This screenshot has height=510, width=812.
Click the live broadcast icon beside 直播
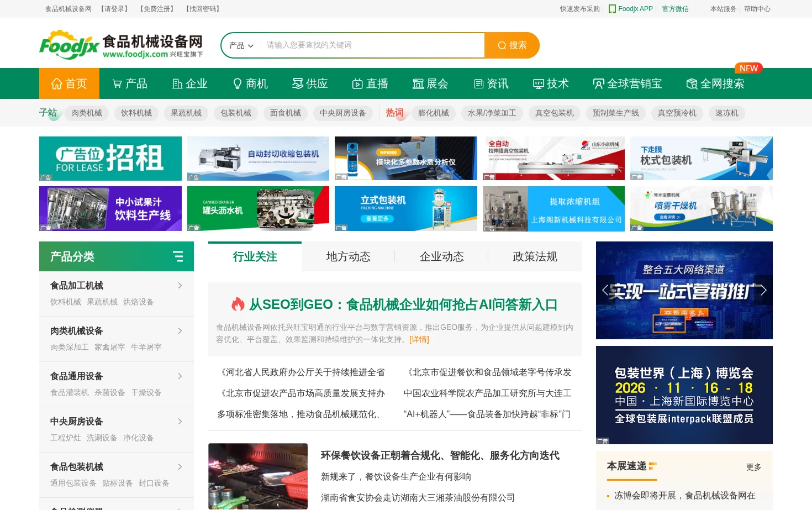(x=357, y=83)
